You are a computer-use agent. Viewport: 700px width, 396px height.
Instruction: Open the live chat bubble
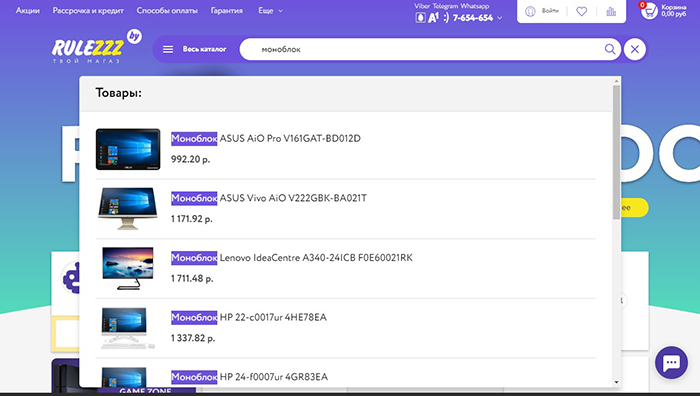[x=671, y=363]
